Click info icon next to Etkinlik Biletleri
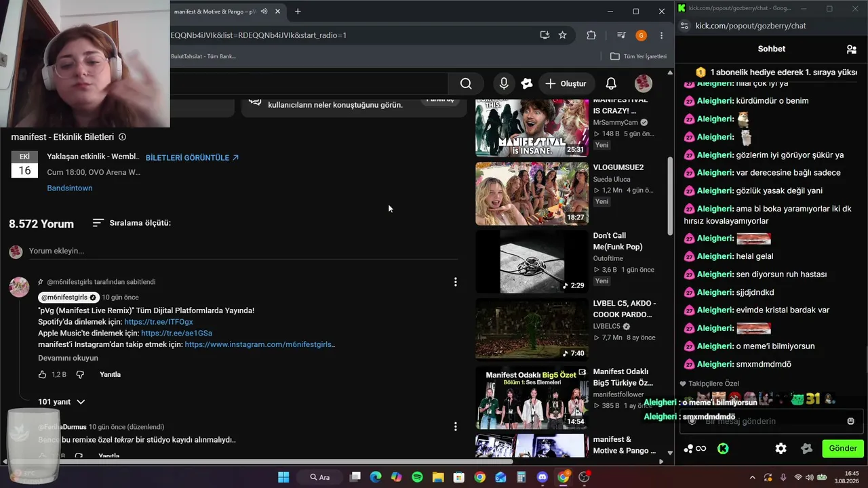This screenshot has height=488, width=868. tap(122, 137)
